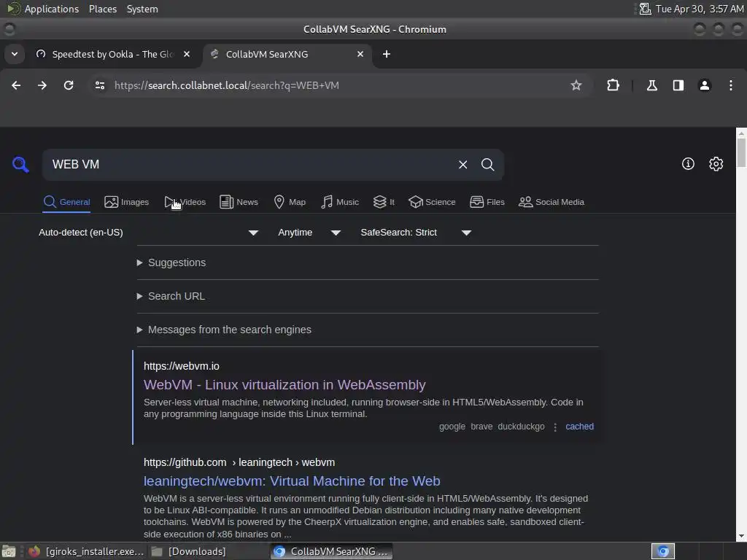Clear the WEB VM search query
The height and width of the screenshot is (560, 747).
pos(462,165)
